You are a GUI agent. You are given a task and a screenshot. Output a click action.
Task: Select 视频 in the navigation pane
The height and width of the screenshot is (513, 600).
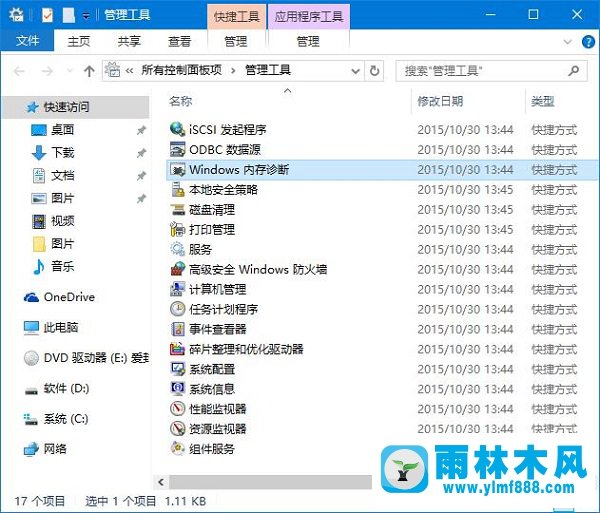[x=53, y=221]
